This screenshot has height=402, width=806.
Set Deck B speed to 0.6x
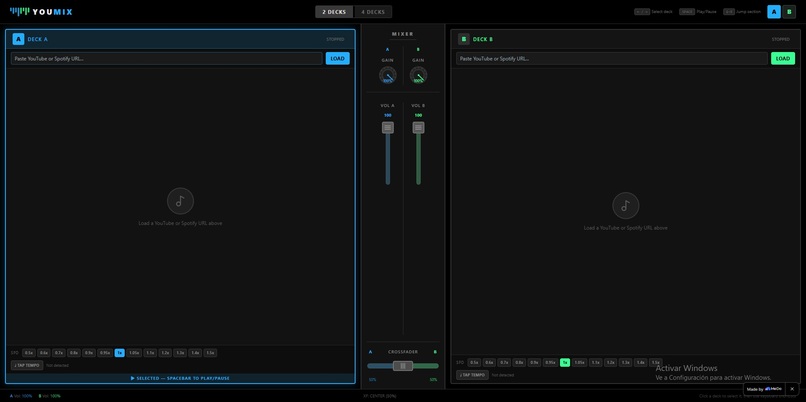tap(489, 362)
